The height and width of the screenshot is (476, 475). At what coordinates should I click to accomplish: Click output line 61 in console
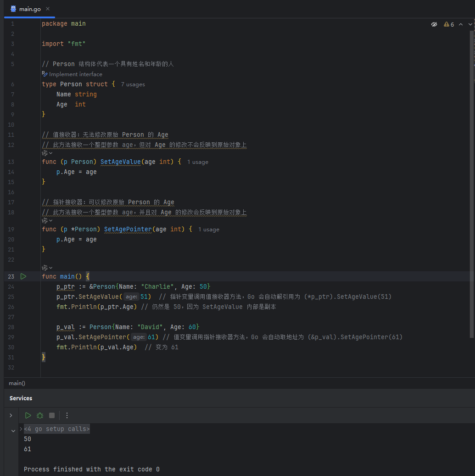28,449
